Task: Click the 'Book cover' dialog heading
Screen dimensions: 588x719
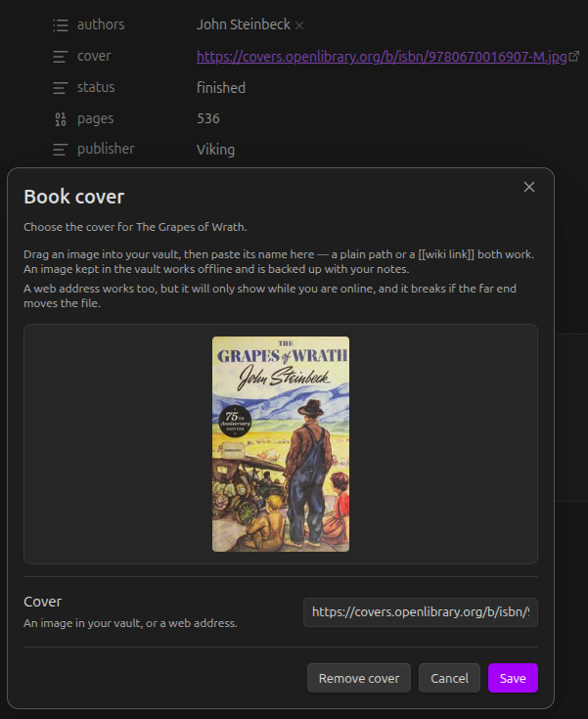Action: [73, 197]
